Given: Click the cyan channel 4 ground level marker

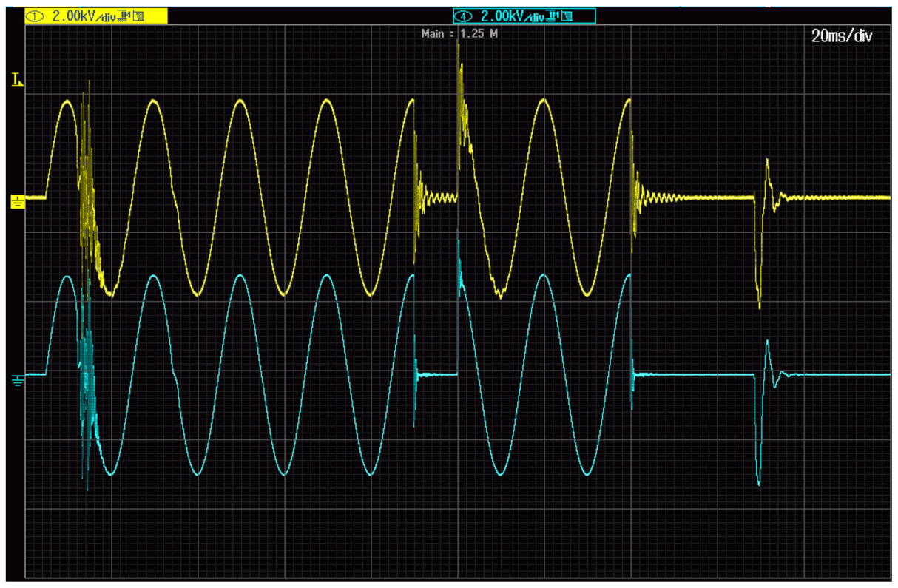Looking at the screenshot, I should [x=17, y=379].
